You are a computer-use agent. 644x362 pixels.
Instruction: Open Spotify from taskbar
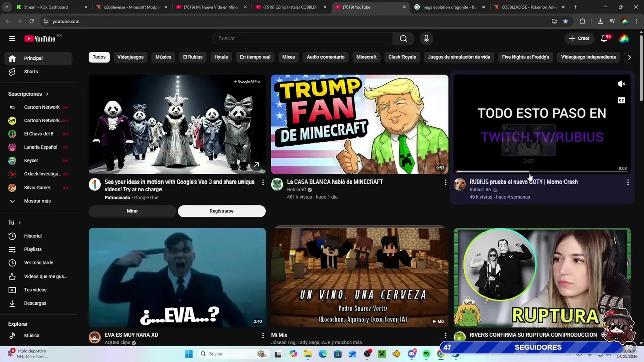(426, 354)
